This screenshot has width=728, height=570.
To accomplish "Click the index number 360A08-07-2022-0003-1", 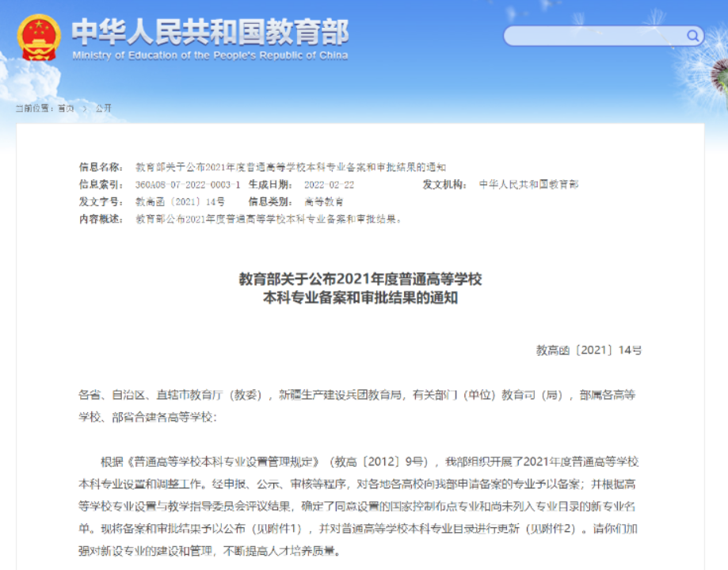I will (188, 185).
